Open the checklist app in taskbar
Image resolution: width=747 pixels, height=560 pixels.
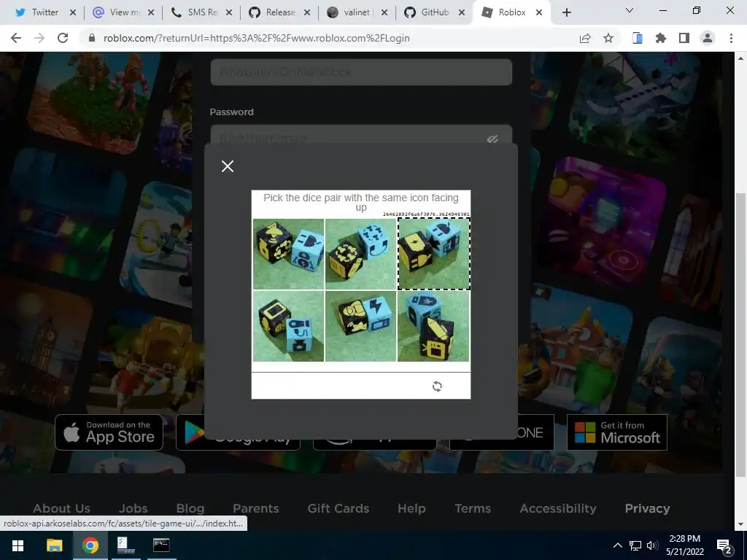125,545
